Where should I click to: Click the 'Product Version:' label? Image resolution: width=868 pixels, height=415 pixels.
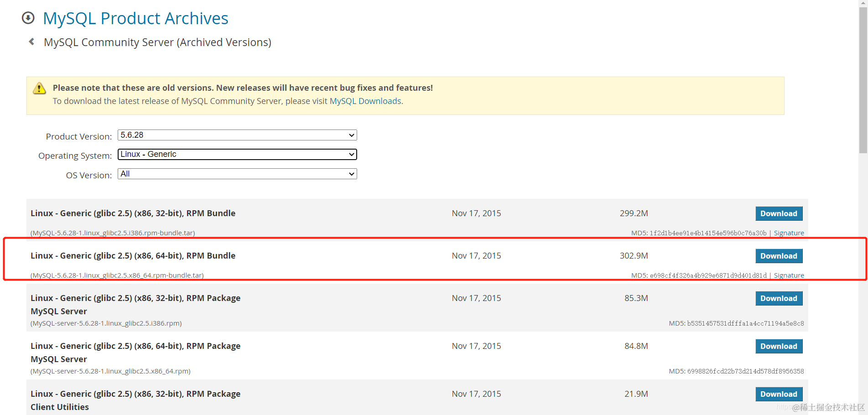point(79,136)
